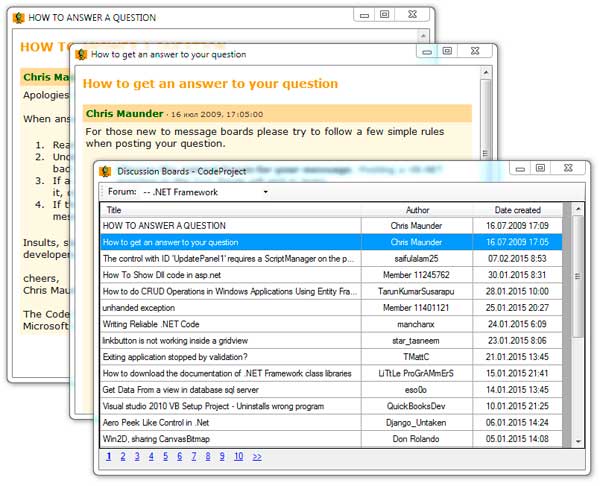
Task: Select 'Get Data From a view in database sql server'
Action: (x=331, y=390)
